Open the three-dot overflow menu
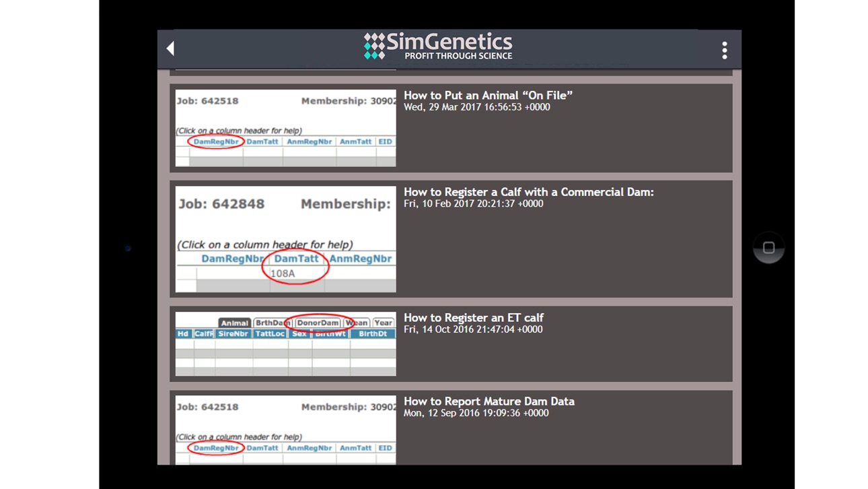 click(724, 50)
